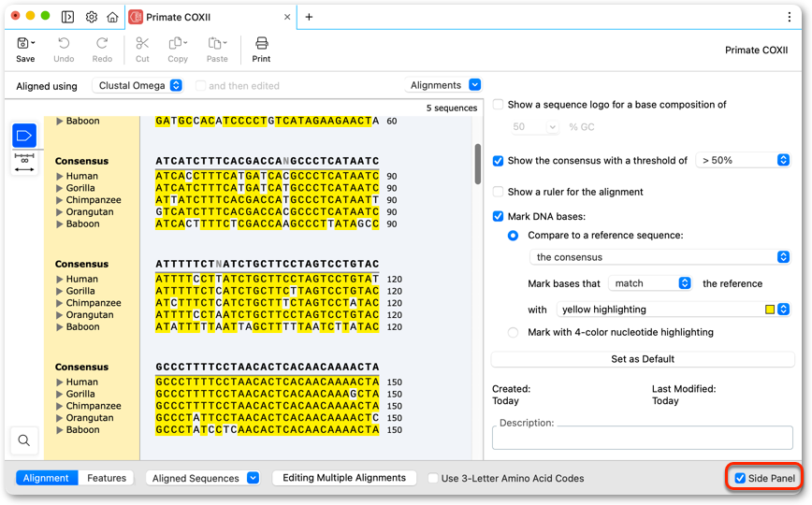Click Editing Multiple Alignments button

[344, 478]
